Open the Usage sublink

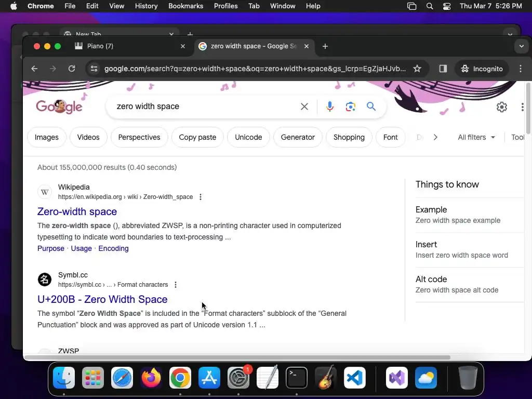point(81,248)
